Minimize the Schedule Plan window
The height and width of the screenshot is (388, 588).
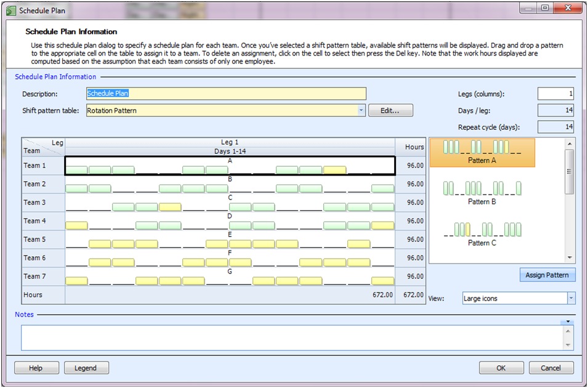(528, 8)
